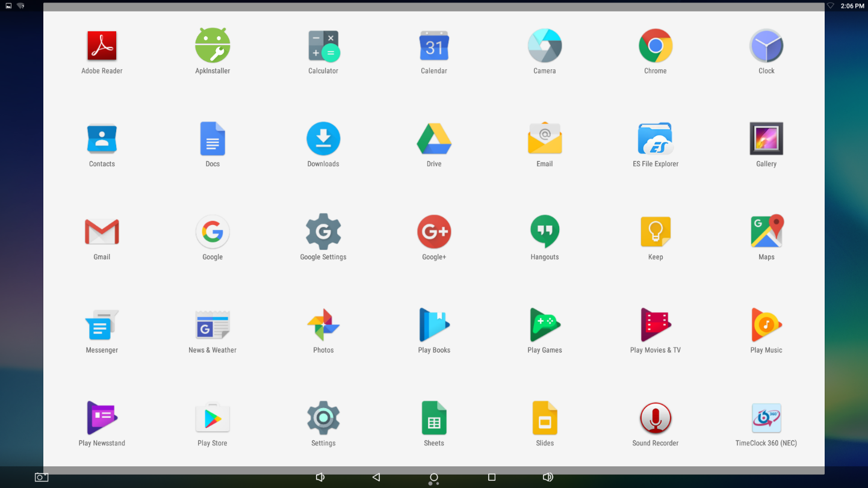Launch the Messenger app
The image size is (868, 488).
tap(102, 326)
